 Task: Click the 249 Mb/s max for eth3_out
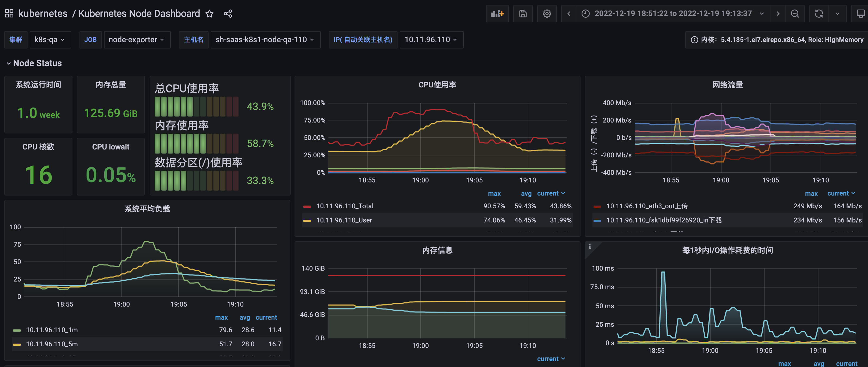[x=807, y=206]
